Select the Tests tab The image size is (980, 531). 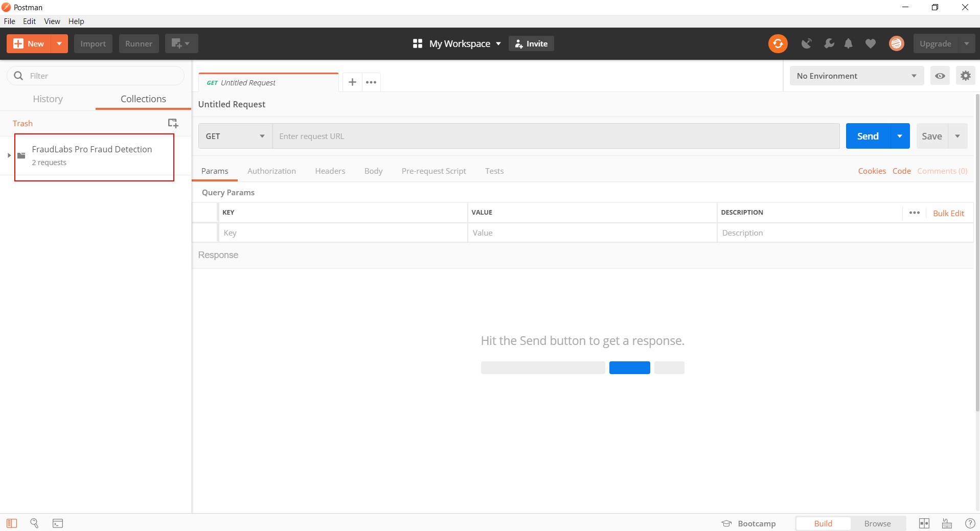pos(494,171)
